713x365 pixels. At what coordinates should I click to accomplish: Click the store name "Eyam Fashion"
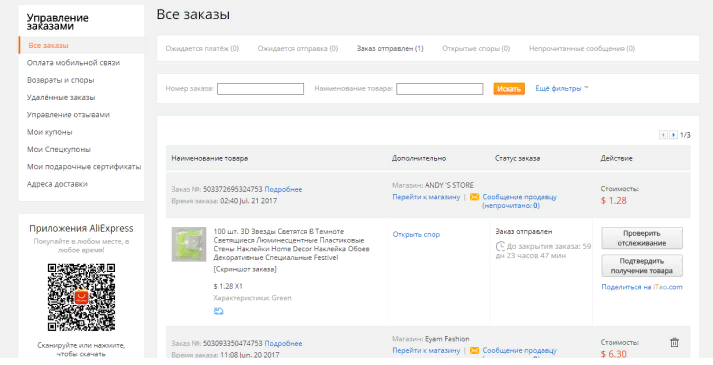click(447, 339)
